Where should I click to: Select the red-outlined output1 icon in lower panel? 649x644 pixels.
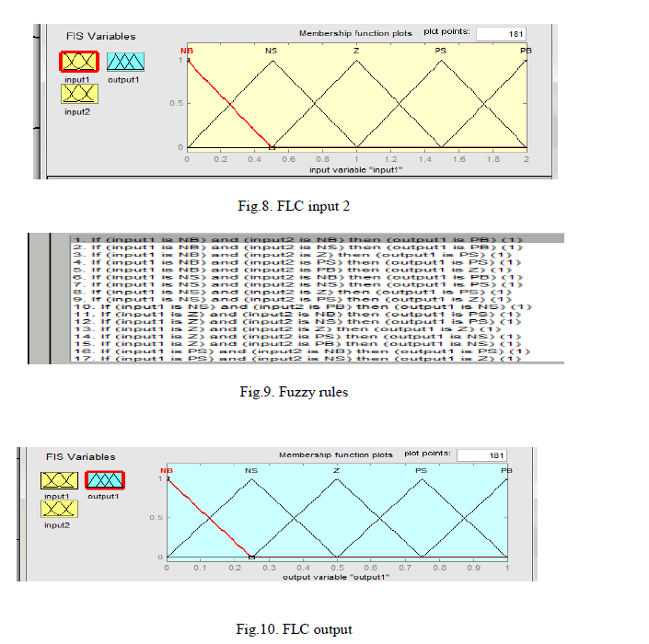click(104, 479)
